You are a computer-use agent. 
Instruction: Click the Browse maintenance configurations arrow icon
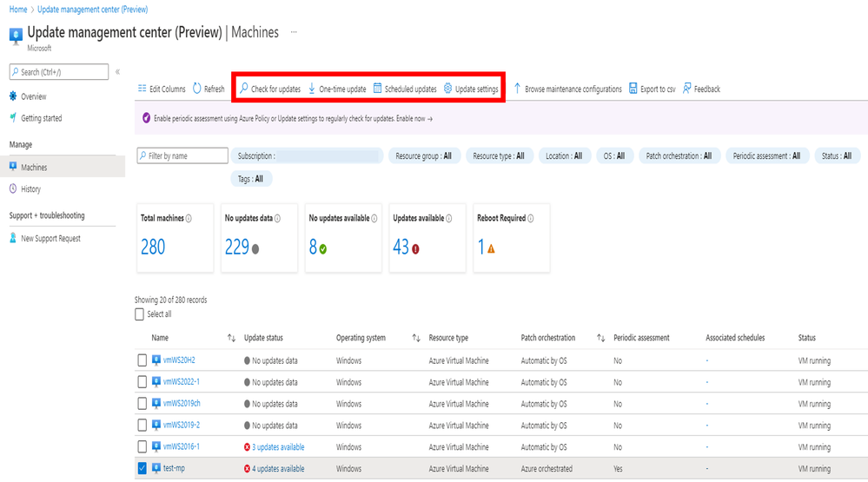517,89
